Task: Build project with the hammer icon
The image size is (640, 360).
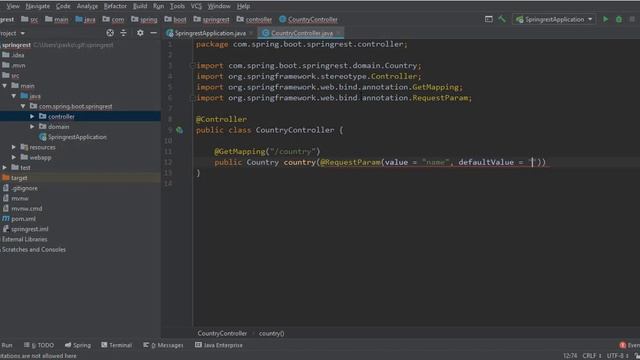Action: [502, 19]
